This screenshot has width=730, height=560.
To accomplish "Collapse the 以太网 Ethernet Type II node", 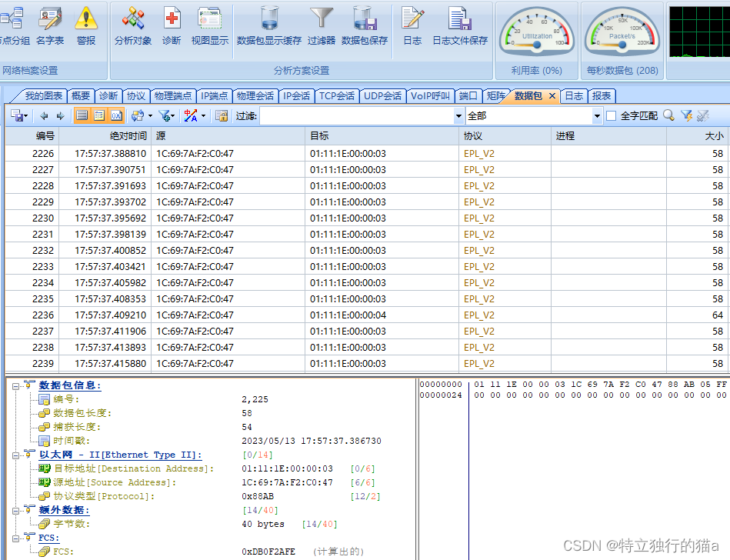I will (x=15, y=455).
